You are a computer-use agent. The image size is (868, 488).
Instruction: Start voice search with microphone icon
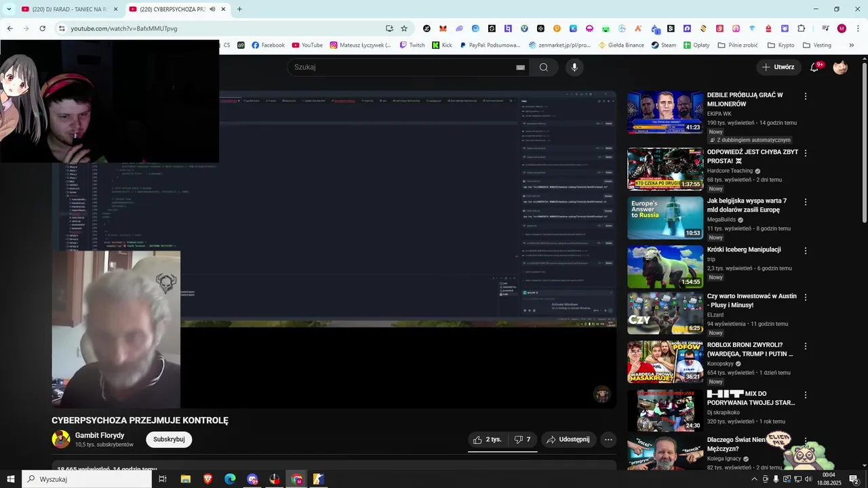[574, 67]
